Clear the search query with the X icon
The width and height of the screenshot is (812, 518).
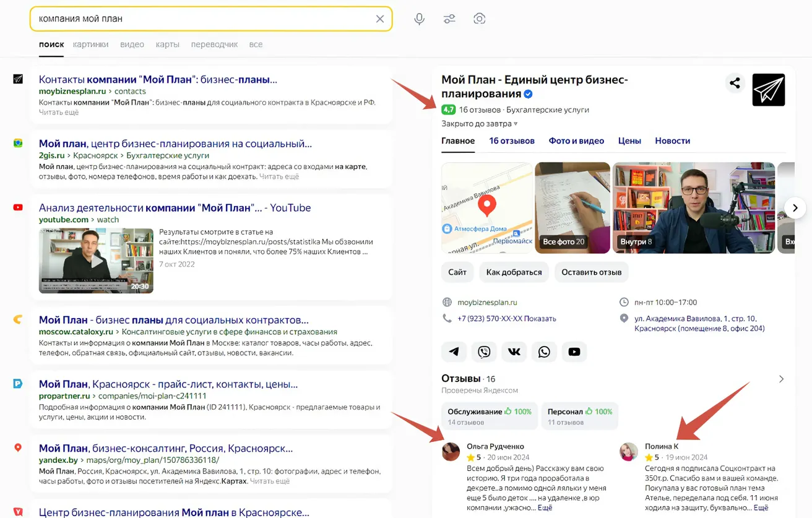tap(380, 19)
